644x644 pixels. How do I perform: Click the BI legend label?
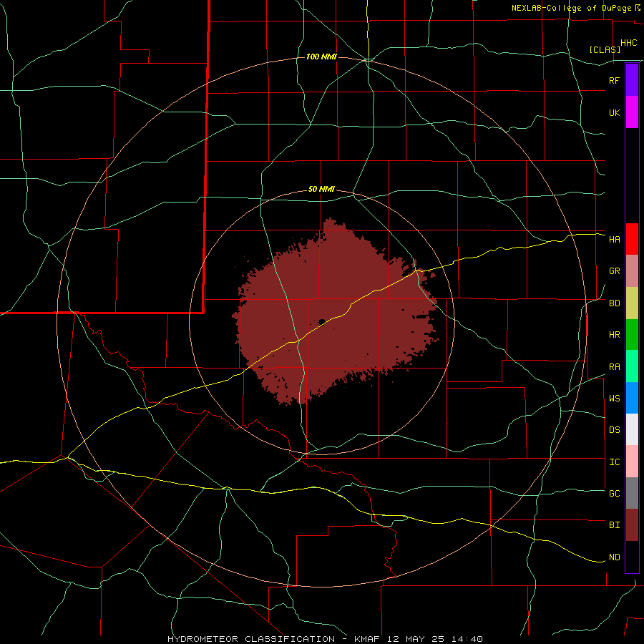(615, 525)
